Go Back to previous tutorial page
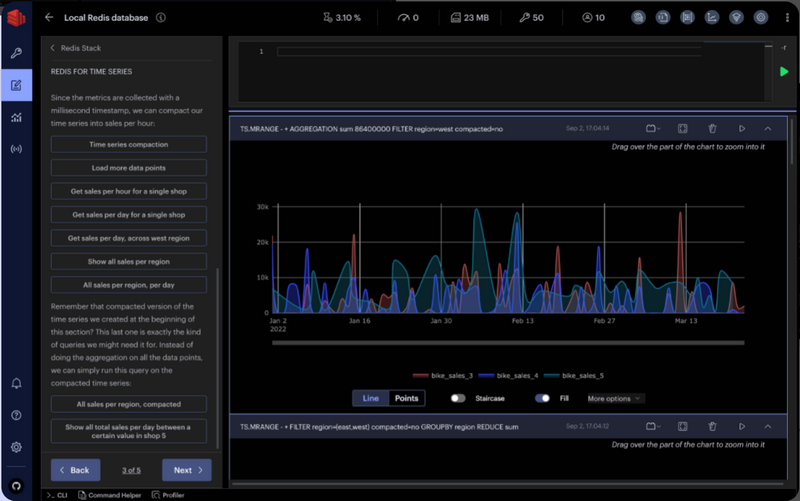 point(76,470)
